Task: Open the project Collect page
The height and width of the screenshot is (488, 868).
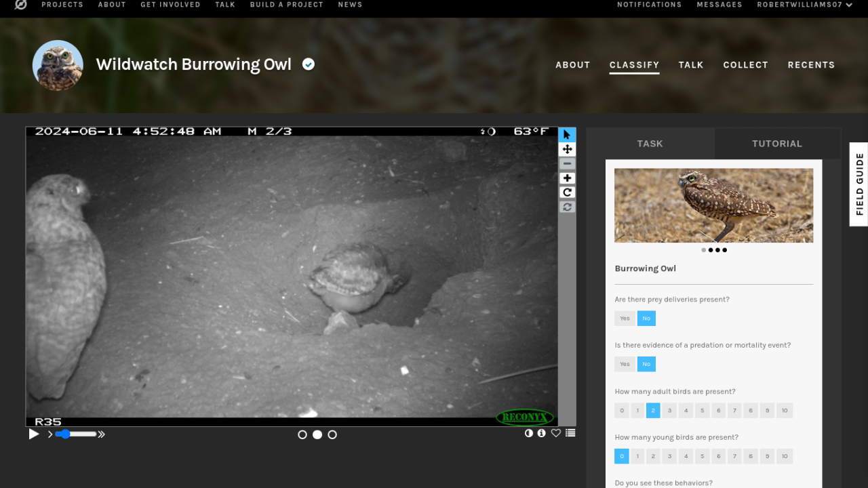Action: tap(746, 65)
